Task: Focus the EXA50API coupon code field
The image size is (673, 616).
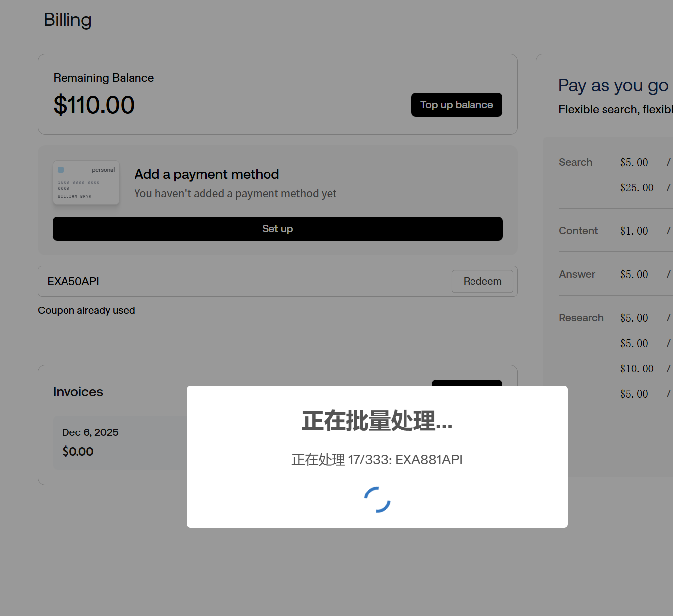Action: click(x=243, y=281)
